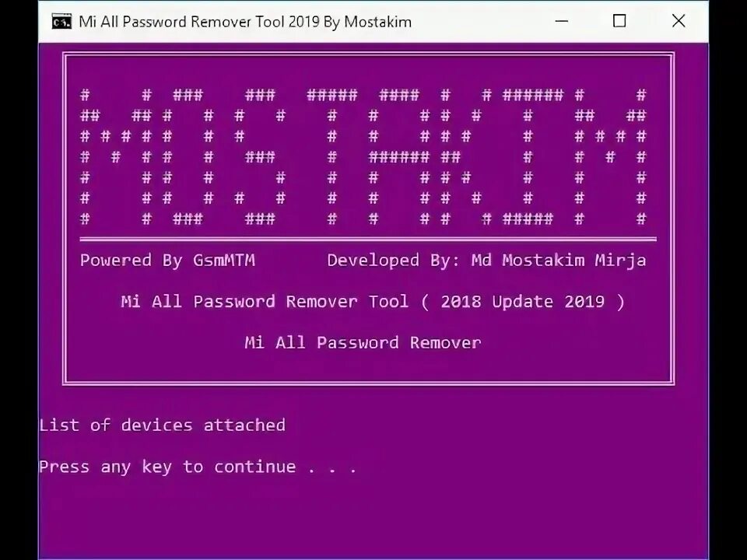Click the '( 2018 Update 2019 )' text
The image size is (747, 560).
(x=523, y=302)
